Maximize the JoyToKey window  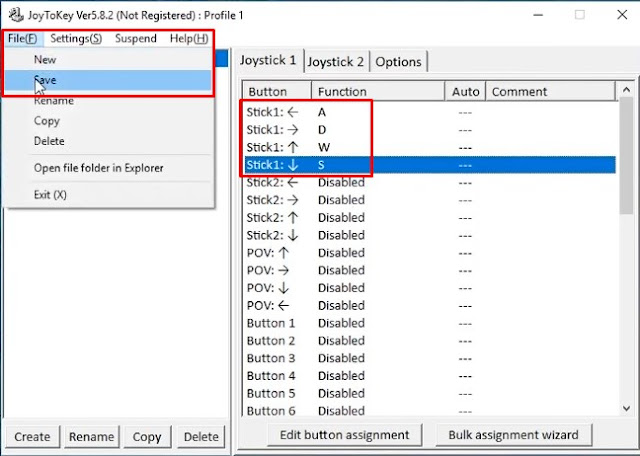[x=580, y=15]
